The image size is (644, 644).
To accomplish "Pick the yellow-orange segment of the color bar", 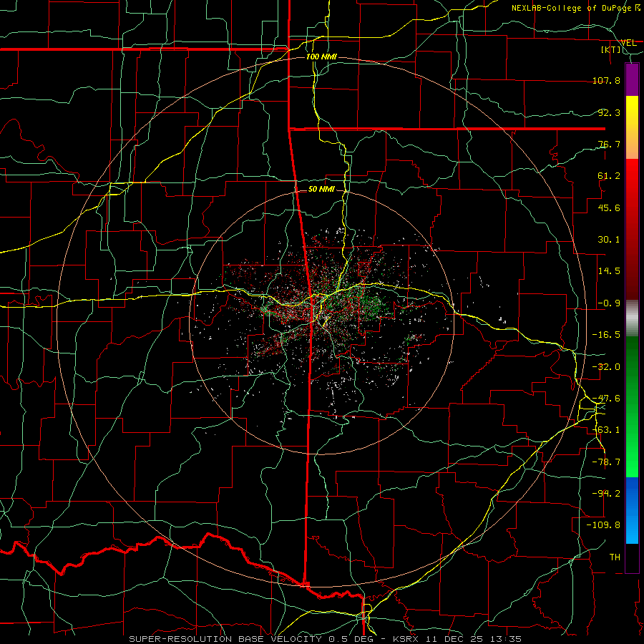I will 632,127.
